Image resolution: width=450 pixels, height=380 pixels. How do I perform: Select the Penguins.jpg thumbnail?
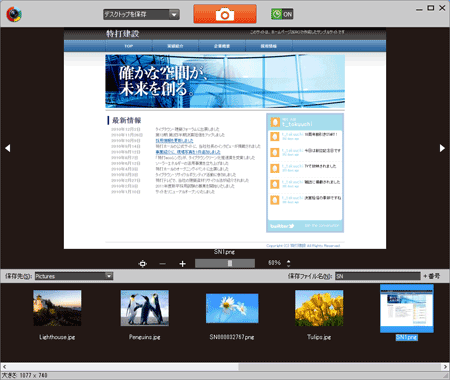[145, 308]
